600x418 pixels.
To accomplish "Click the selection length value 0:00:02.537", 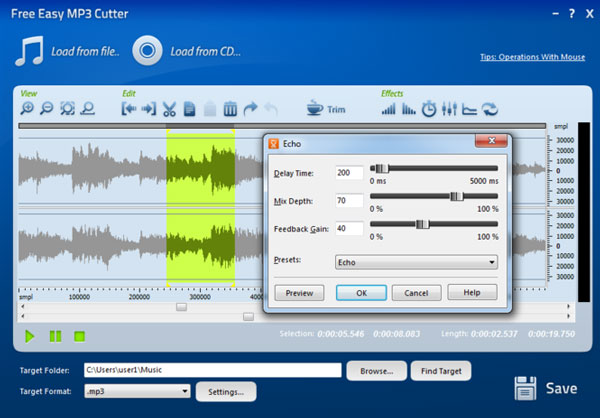I will [494, 334].
